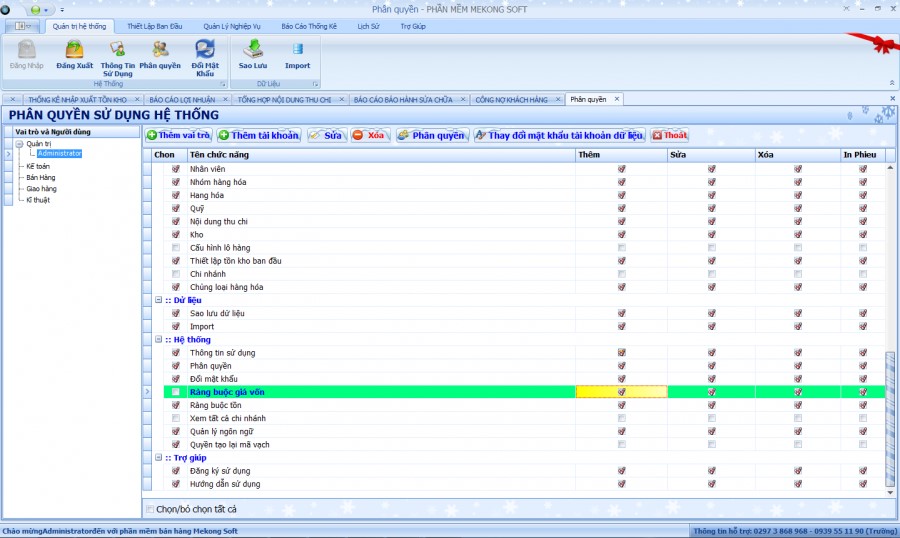Collapse the Trợ giúp group

(158, 458)
